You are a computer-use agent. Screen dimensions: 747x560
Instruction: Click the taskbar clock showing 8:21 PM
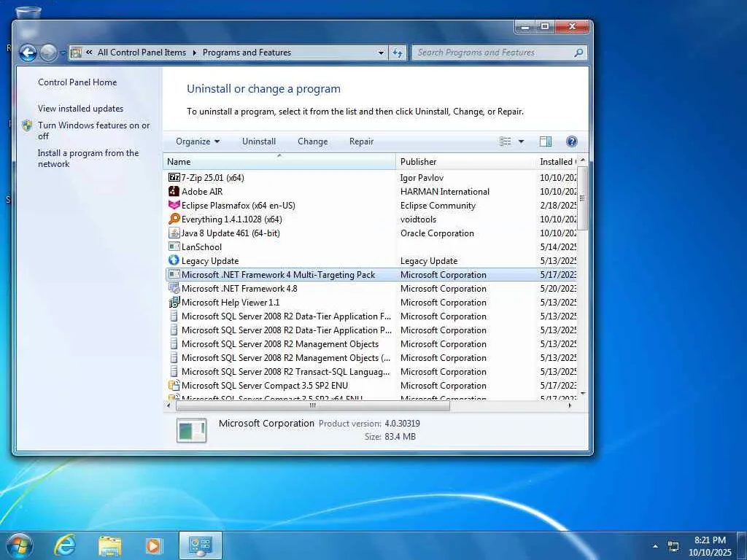[710, 546]
